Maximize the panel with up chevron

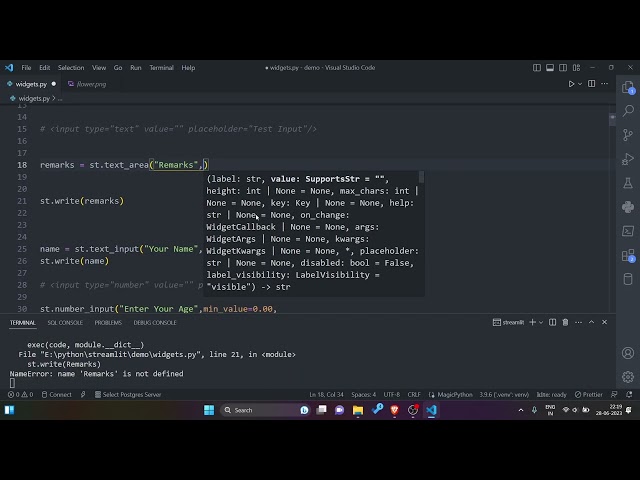pos(591,322)
